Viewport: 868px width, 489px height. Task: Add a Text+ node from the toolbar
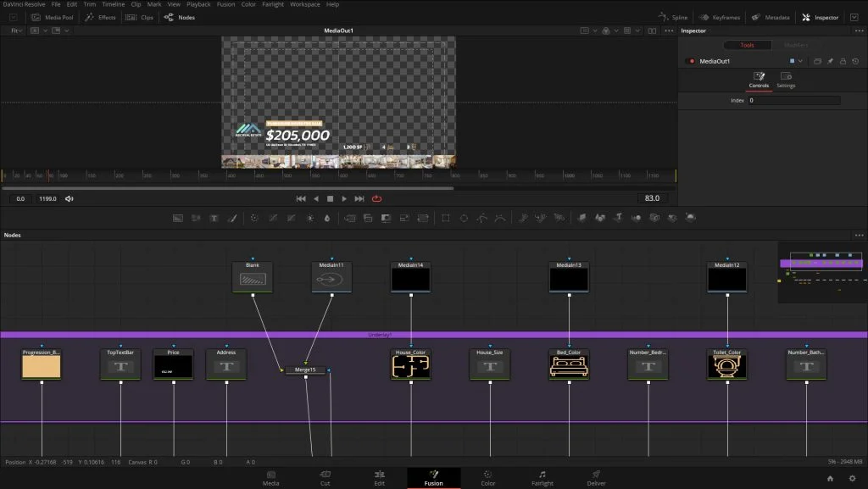214,218
